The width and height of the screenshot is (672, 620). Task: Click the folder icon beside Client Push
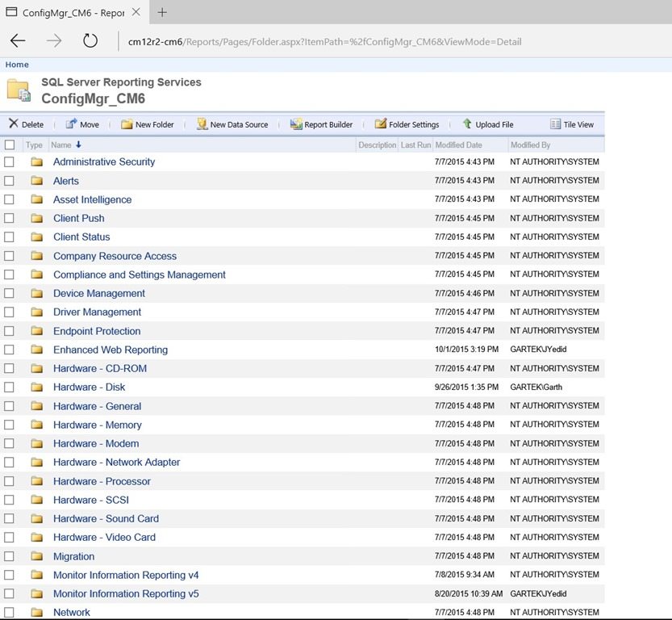(37, 218)
